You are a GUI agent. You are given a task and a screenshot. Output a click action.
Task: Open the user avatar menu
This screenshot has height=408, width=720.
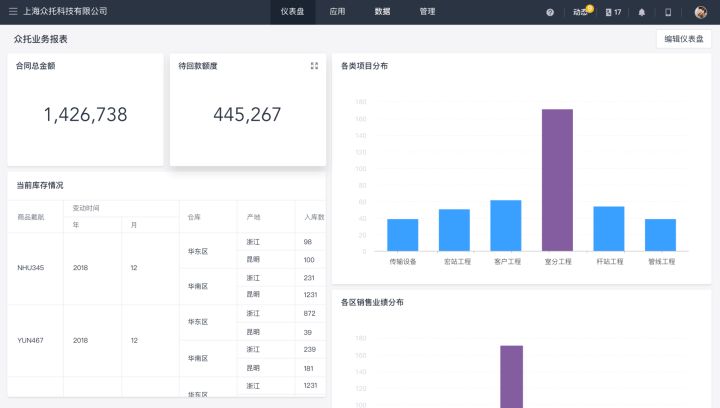(701, 12)
